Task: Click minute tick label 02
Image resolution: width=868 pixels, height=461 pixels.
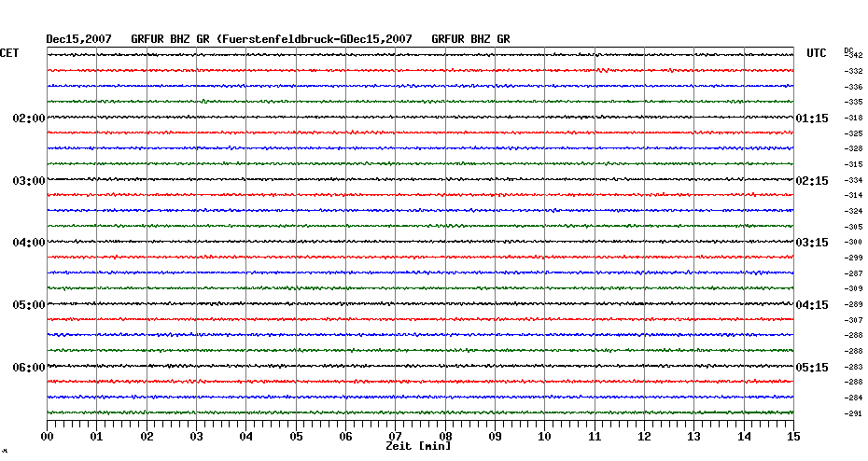Action: click(147, 437)
